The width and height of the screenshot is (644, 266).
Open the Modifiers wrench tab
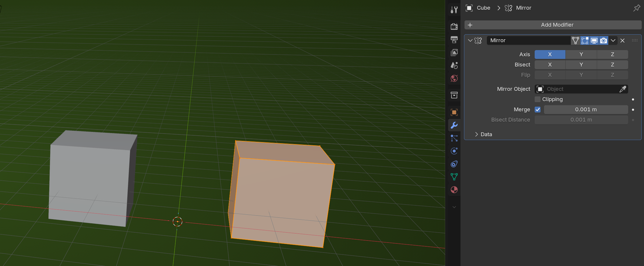[x=454, y=125]
